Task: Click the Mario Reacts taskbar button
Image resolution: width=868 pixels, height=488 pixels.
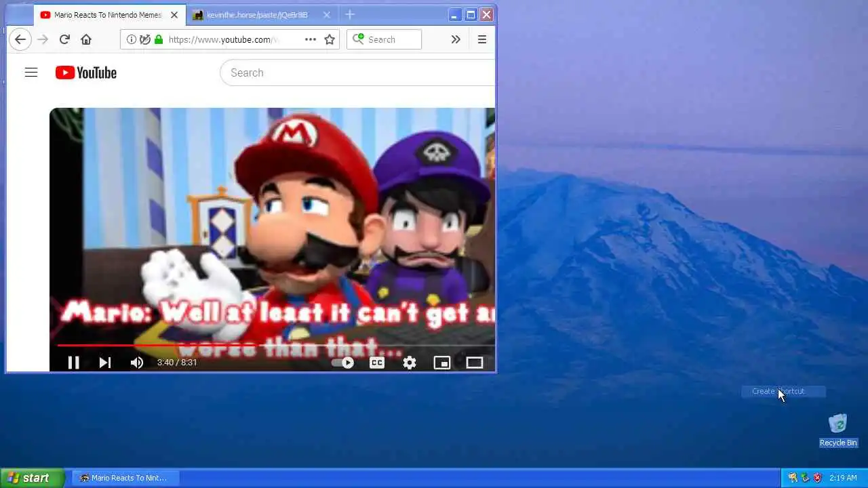Action: coord(125,478)
